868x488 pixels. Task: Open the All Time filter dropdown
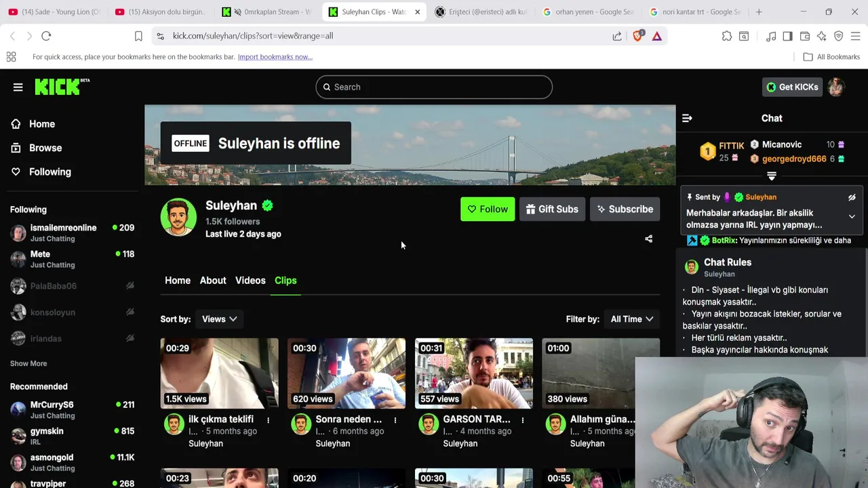pos(632,319)
